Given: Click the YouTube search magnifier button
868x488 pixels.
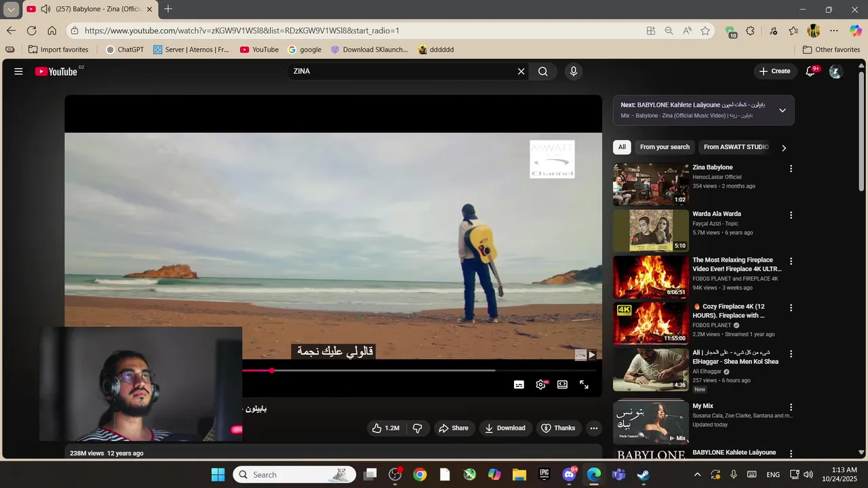Looking at the screenshot, I should click(x=542, y=71).
